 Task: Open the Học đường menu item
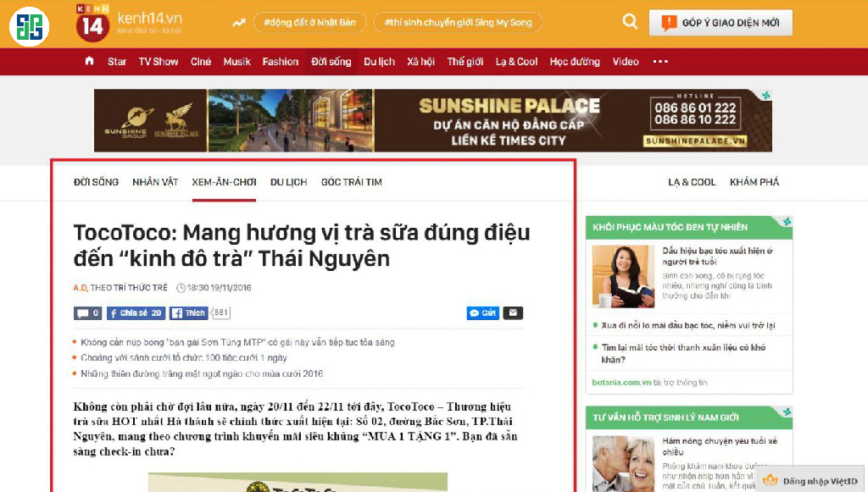tap(575, 61)
